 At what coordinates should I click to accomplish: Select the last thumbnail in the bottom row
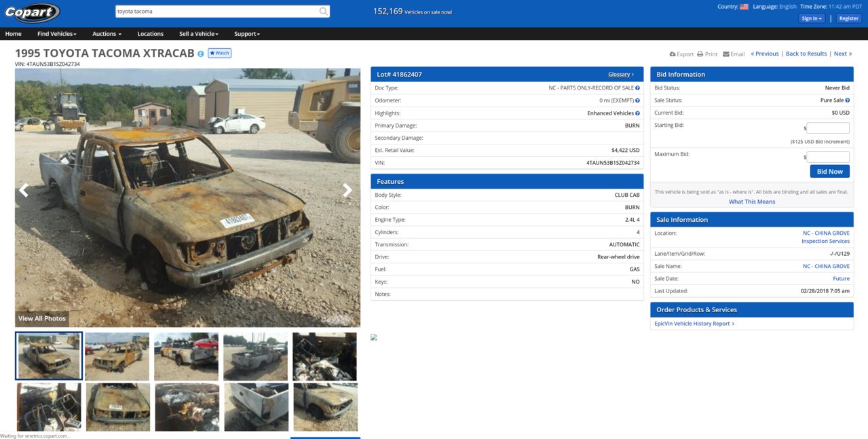[326, 407]
